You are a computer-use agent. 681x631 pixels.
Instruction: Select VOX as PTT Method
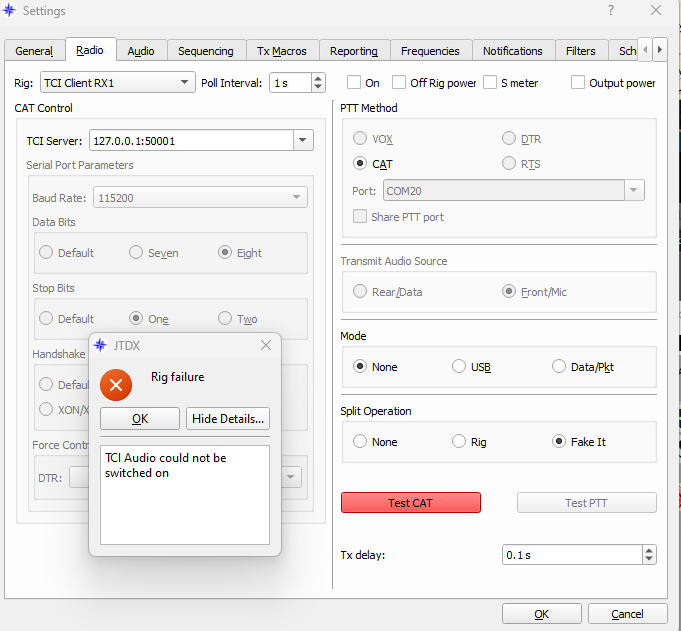pyautogui.click(x=360, y=139)
